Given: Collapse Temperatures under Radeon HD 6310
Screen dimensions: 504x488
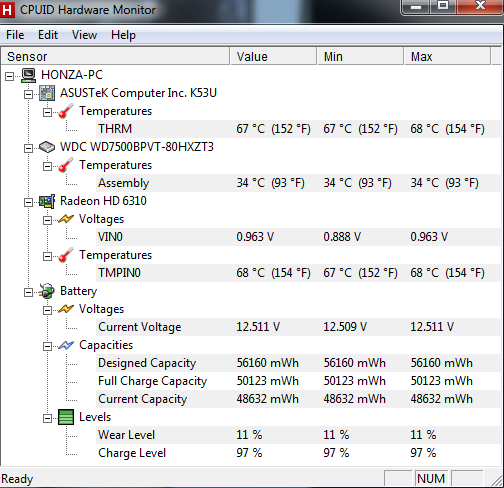Looking at the screenshot, I should coord(47,257).
